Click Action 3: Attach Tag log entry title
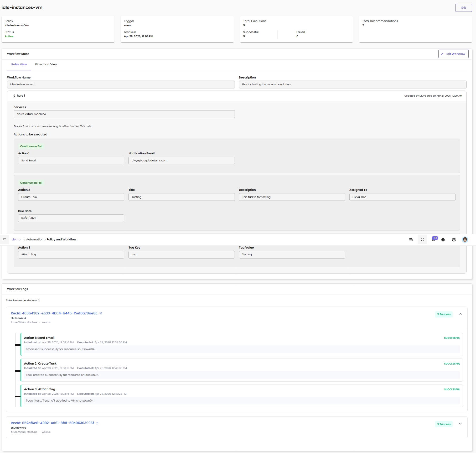The width and height of the screenshot is (476, 453). (40, 389)
